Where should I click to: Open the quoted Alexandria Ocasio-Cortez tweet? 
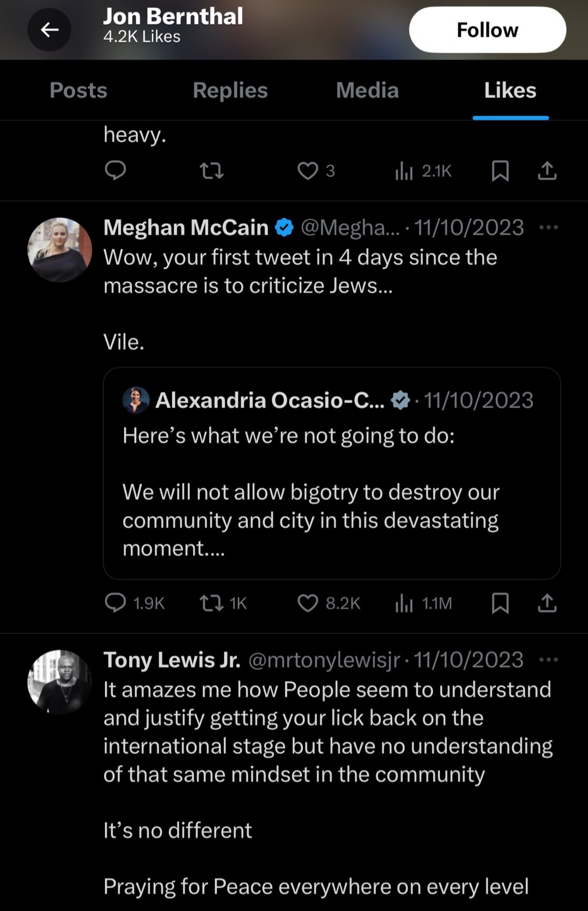(x=332, y=473)
